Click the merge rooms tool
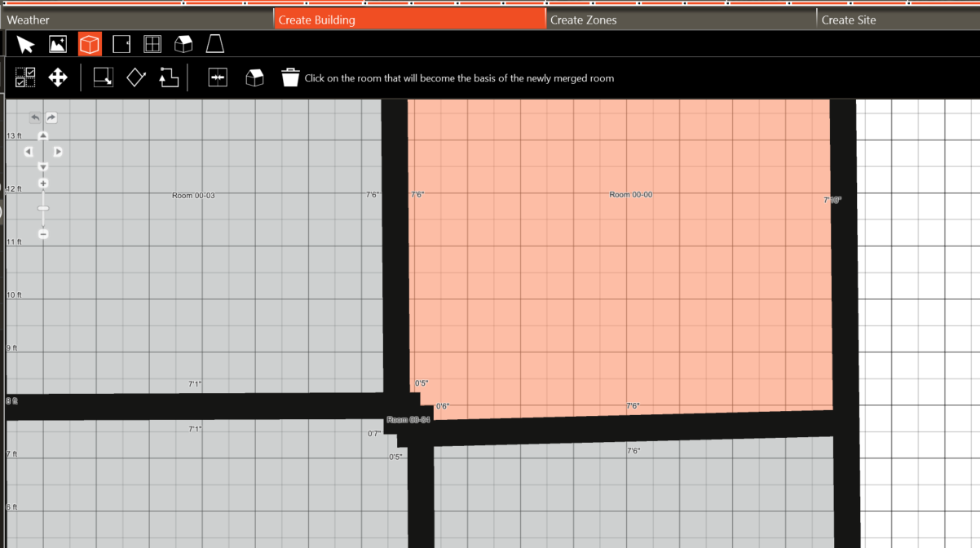The image size is (980, 548). click(x=218, y=77)
